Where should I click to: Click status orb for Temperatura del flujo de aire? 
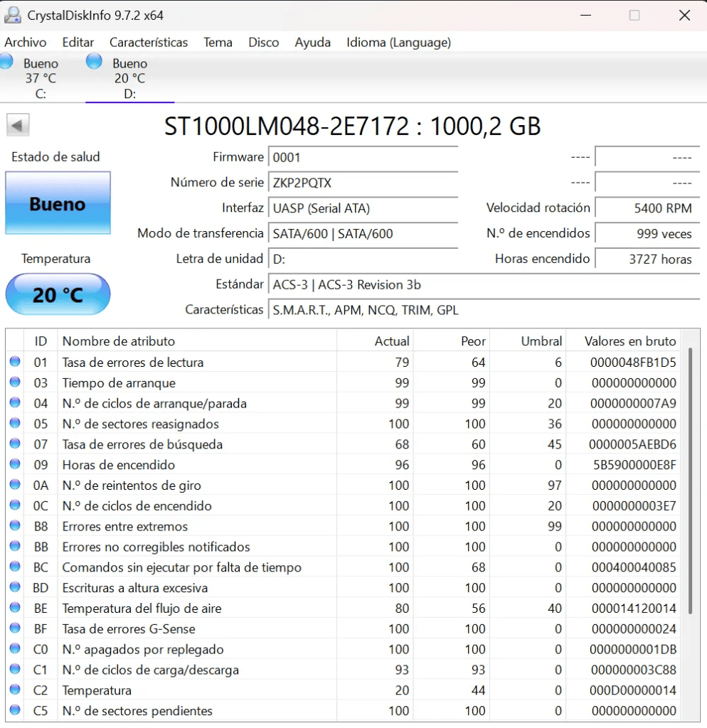pos(15,607)
